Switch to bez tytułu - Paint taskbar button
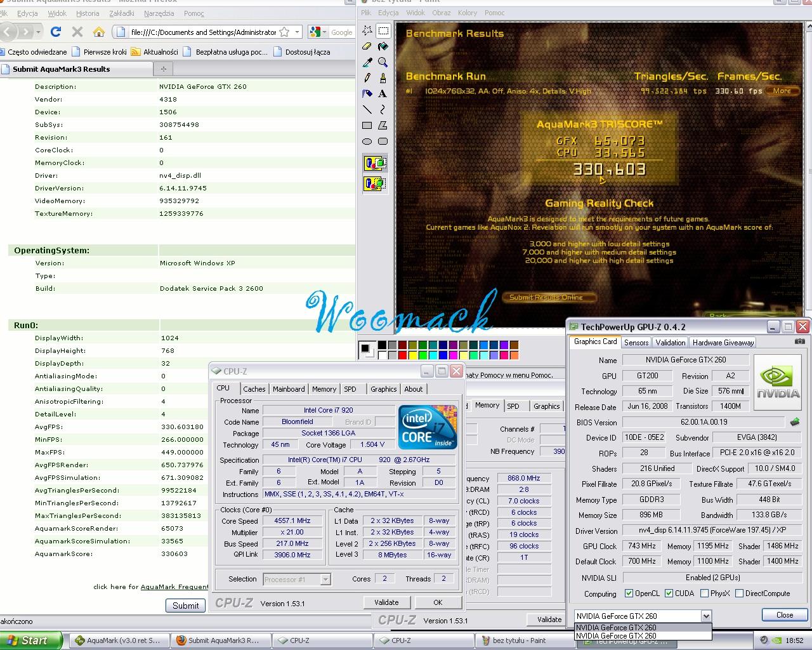 click(x=525, y=640)
